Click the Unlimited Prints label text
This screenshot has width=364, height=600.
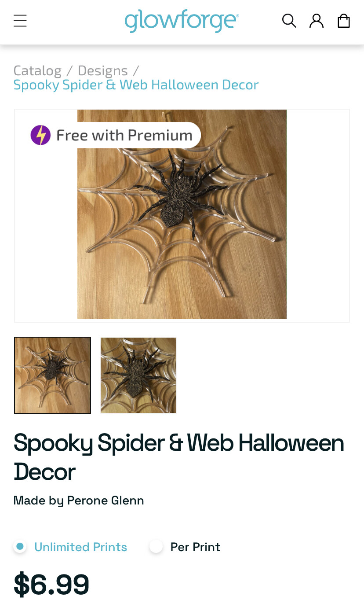click(x=81, y=547)
